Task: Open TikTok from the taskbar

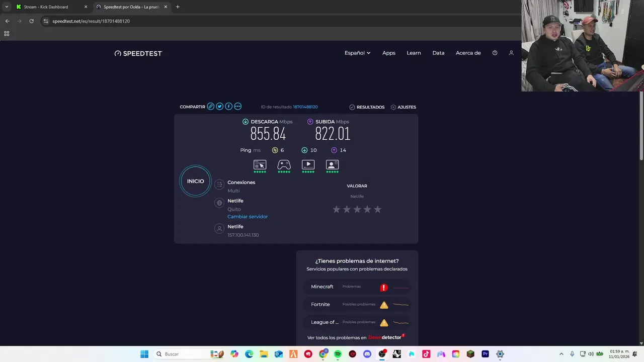Action: point(426,354)
